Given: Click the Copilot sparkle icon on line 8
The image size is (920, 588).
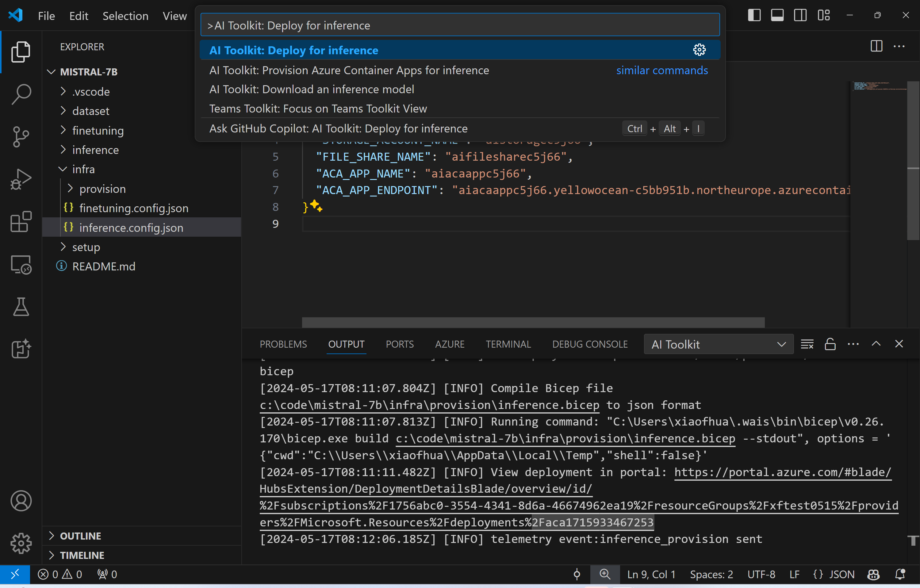Looking at the screenshot, I should point(316,206).
